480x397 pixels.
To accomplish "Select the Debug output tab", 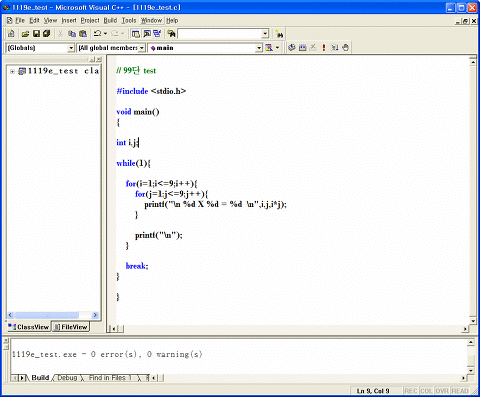I will [67, 378].
